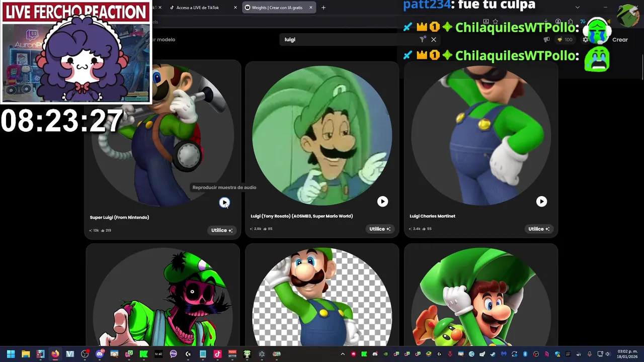Open Discord from the taskbar

coord(100,354)
